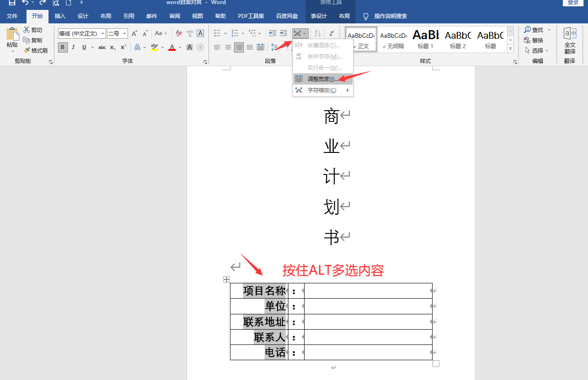Click the 登录 (Sign in) button

573,3
